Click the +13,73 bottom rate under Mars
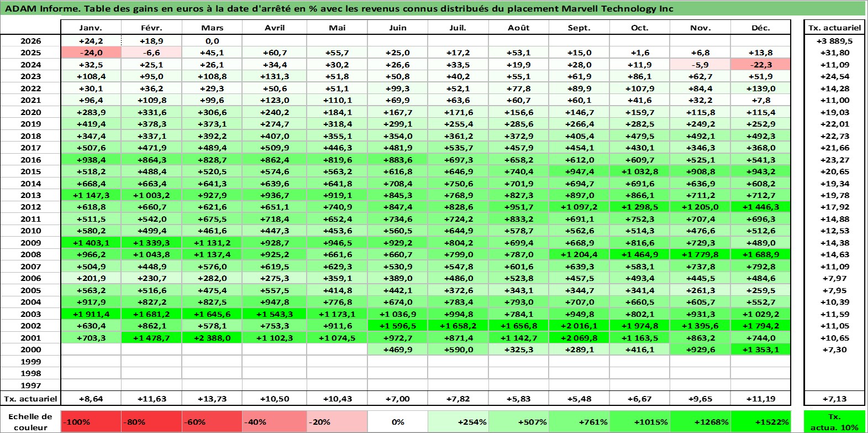The height and width of the screenshot is (433, 868). click(212, 399)
